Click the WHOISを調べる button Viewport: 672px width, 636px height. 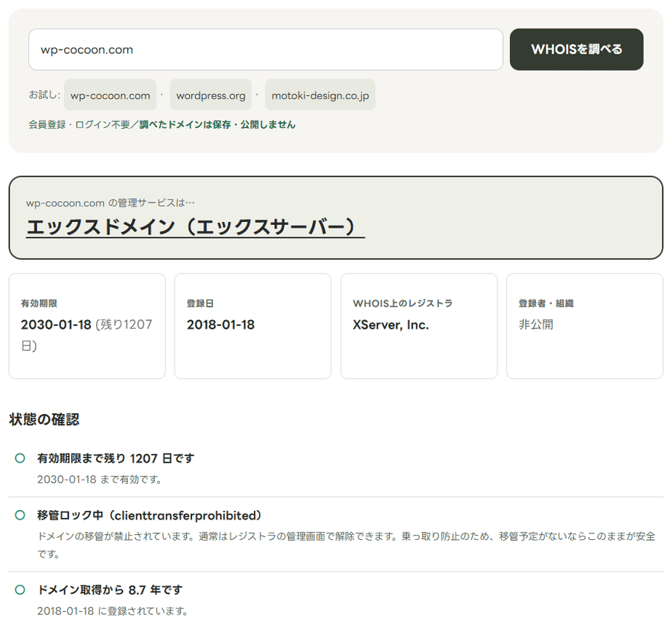tap(577, 49)
